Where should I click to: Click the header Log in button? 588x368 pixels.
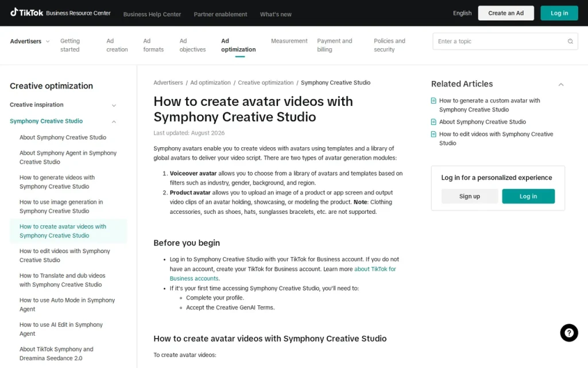coord(559,13)
